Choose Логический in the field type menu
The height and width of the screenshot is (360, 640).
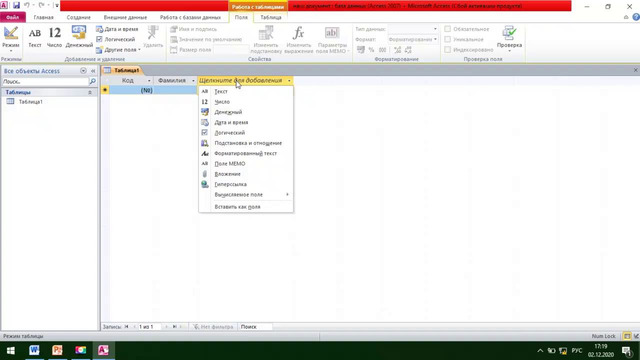[246, 133]
